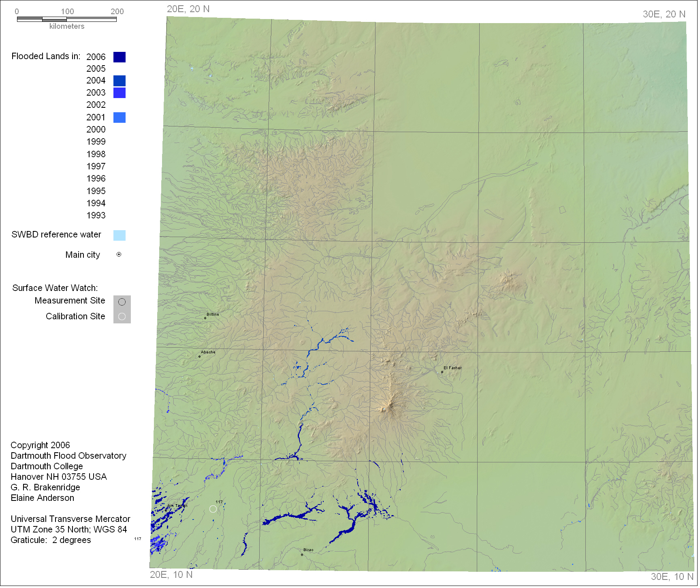The image size is (700, 588).
Task: Select the Calibration Site legend icon
Action: click(122, 317)
